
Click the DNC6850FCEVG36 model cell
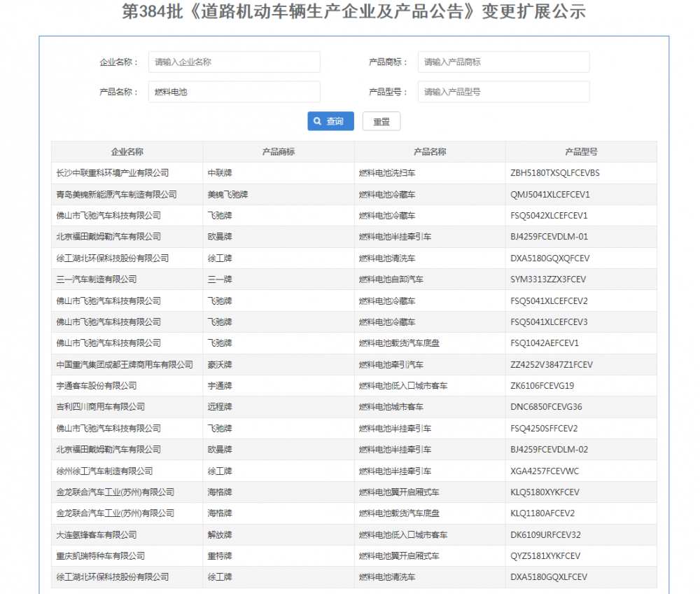click(546, 407)
